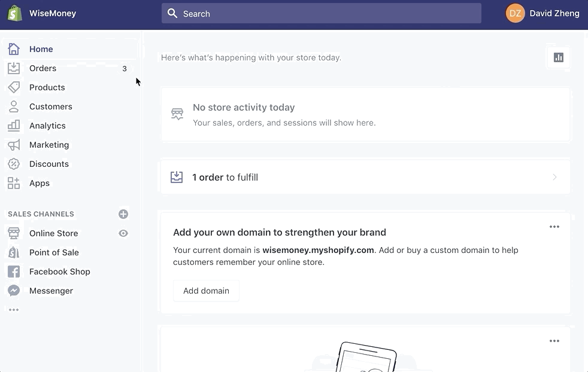Click the magnifying glass search icon

tap(172, 14)
